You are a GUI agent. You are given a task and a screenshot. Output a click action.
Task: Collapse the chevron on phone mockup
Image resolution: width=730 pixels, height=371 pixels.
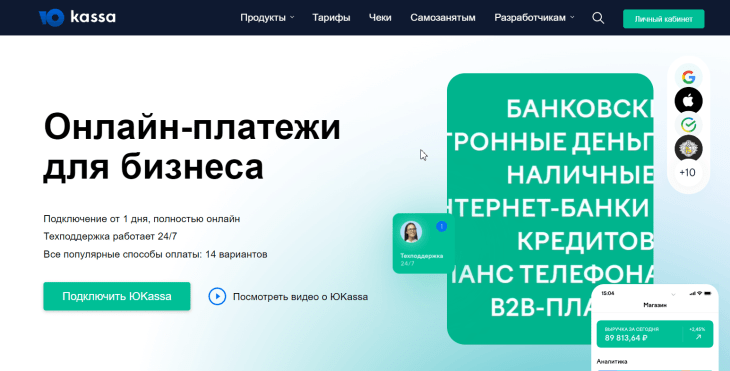coord(673,294)
